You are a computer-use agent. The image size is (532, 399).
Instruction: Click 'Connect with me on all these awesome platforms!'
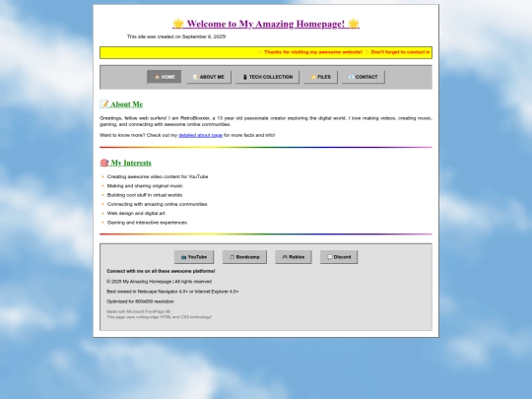tap(161, 271)
